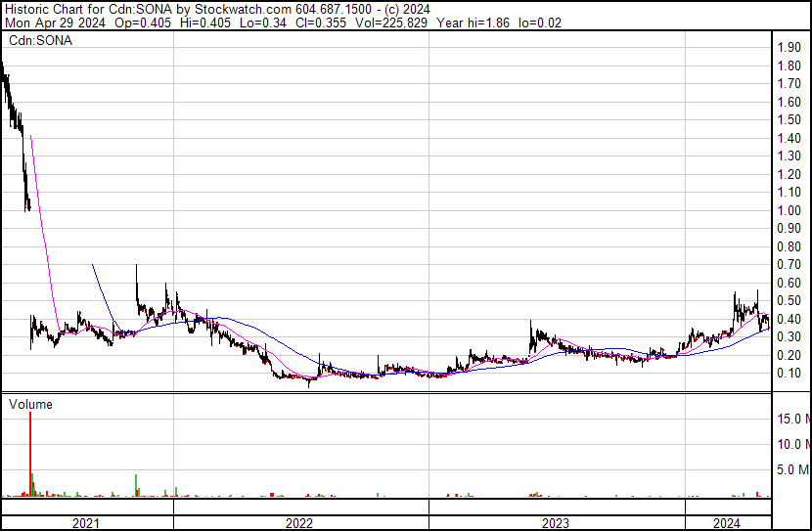812x531 pixels.
Task: Click the Cdn:SONA symbol label inside the chart
Action: pos(40,41)
